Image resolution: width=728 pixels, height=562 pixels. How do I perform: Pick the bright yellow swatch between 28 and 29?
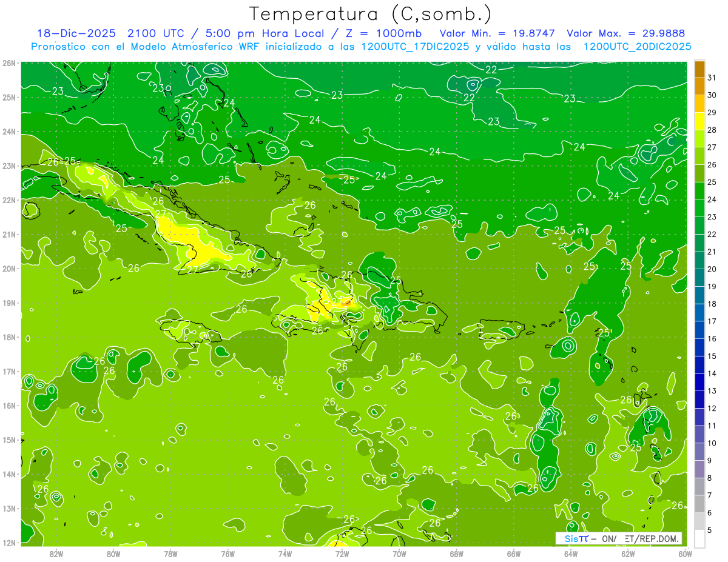(x=699, y=122)
